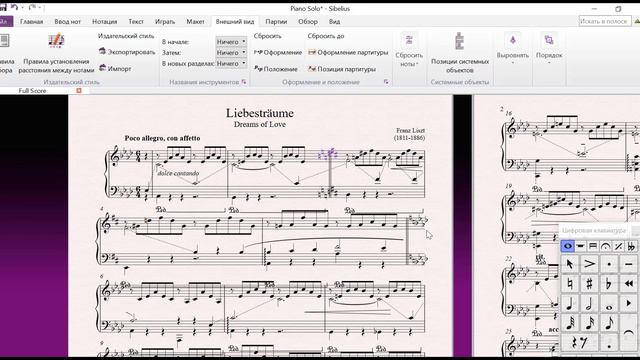Image resolution: width=640 pixels, height=360 pixels.
Task: Open 'В начале' Ничего dropdown
Action: click(x=231, y=42)
